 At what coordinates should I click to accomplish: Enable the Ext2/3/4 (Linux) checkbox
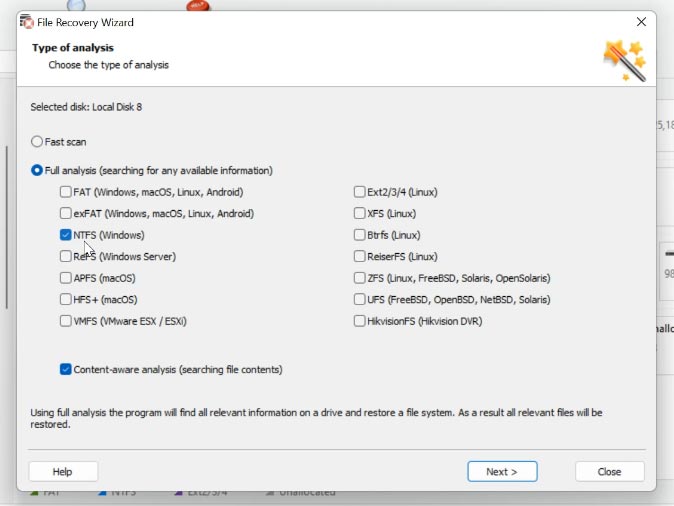click(x=359, y=192)
